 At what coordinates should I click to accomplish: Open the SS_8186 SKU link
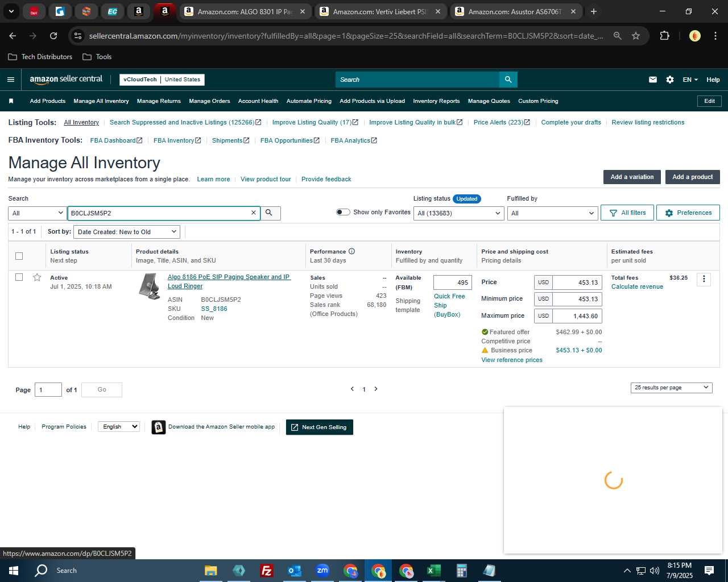(x=214, y=309)
